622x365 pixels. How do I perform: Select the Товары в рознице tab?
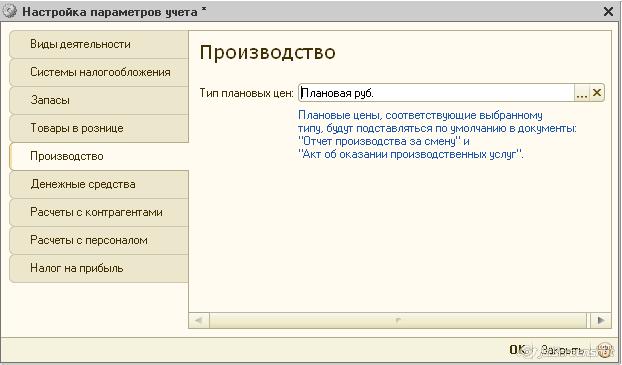coord(99,128)
